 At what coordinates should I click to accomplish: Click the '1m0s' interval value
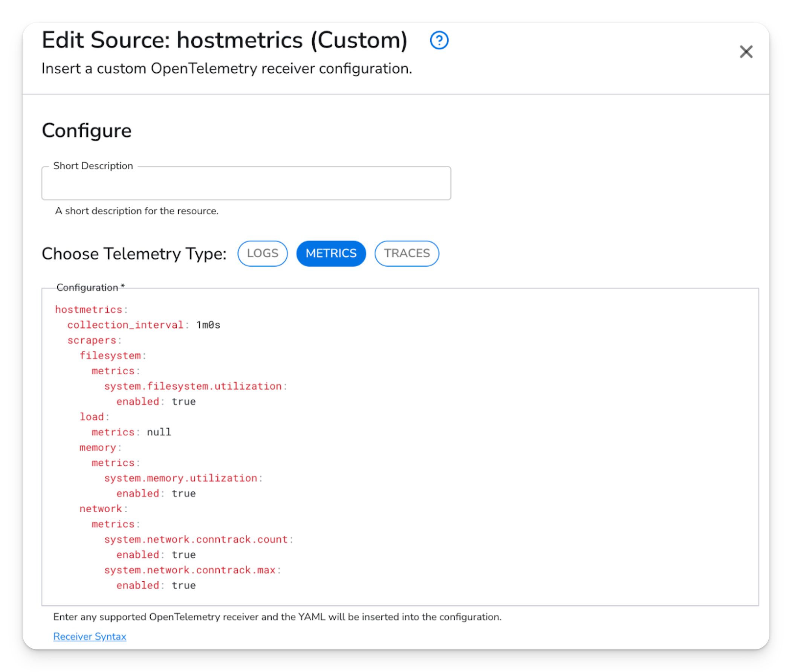click(x=208, y=325)
